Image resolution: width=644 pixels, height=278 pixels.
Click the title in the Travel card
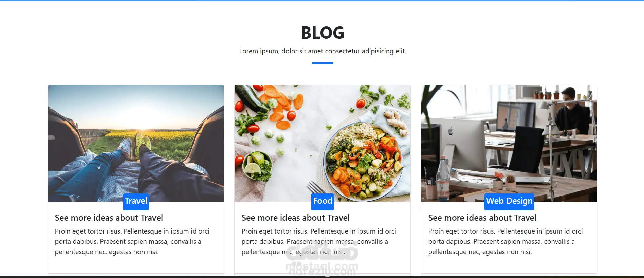click(x=109, y=218)
